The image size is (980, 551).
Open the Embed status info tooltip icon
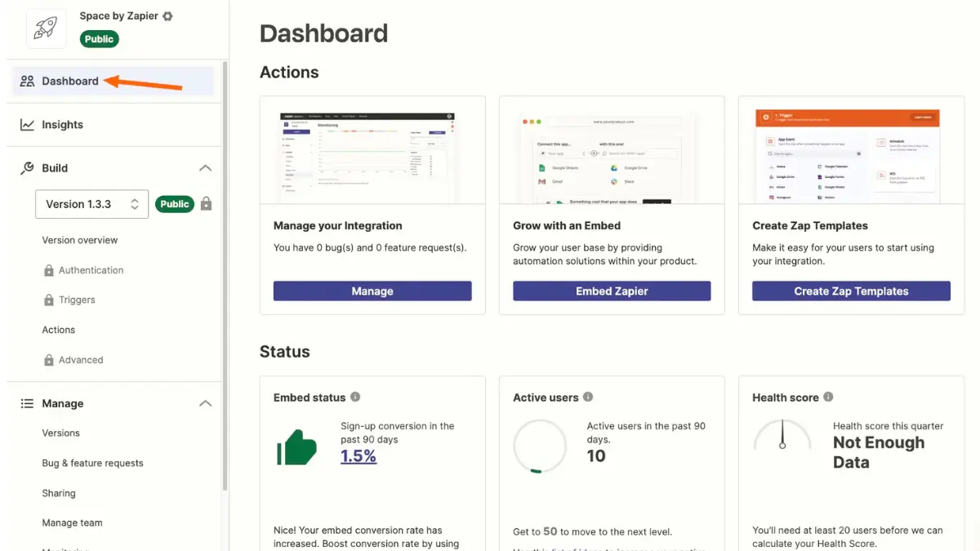pos(354,398)
